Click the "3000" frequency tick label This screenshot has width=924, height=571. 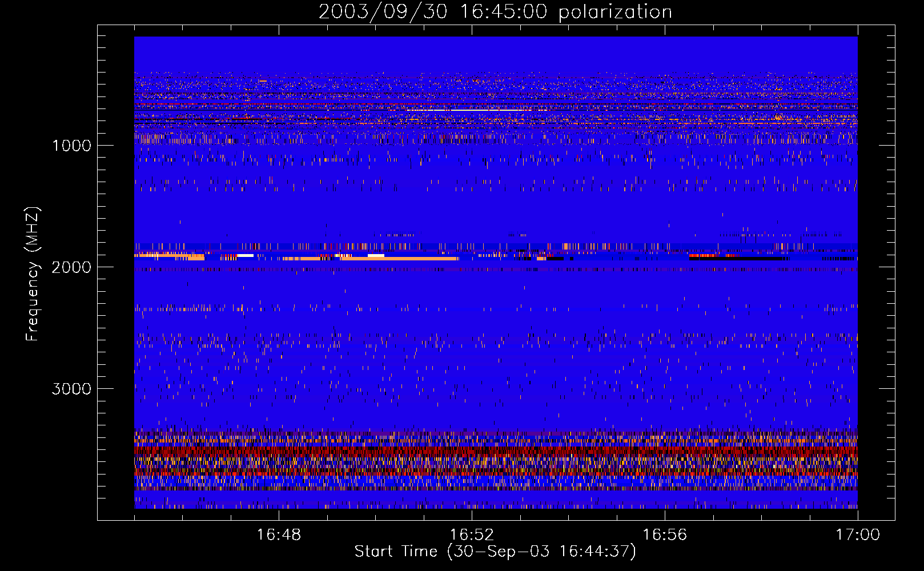(x=71, y=389)
